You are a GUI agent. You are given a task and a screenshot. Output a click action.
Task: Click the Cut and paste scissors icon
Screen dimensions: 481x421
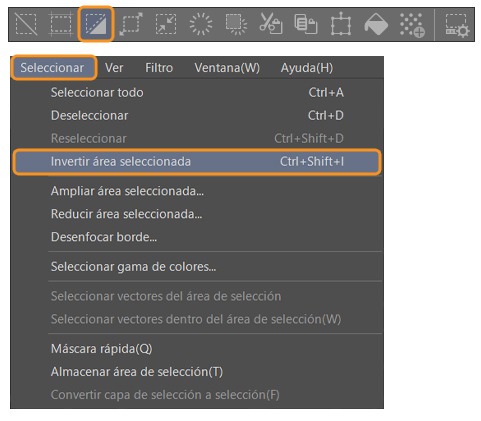(271, 24)
